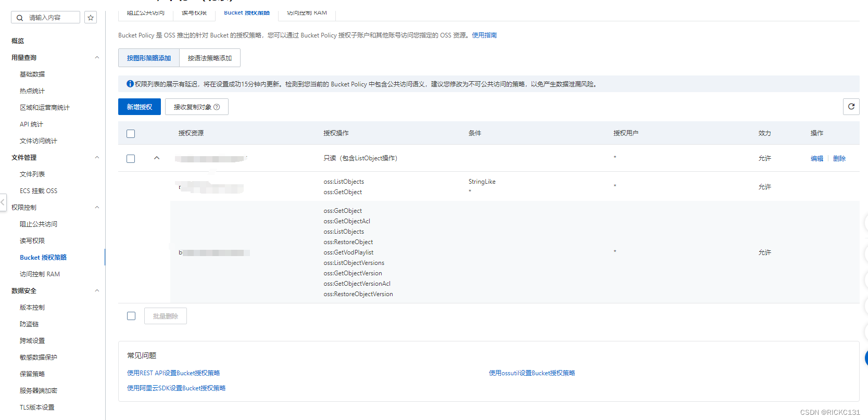This screenshot has width=868, height=420.
Task: Click the oss:RestoreObjectVersion action text
Action: (358, 294)
